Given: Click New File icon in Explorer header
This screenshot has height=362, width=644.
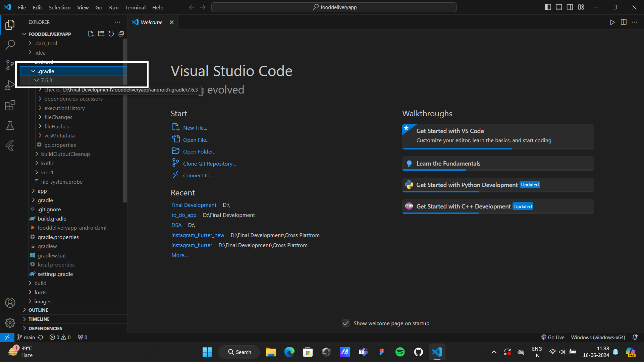Looking at the screenshot, I should click(x=91, y=34).
